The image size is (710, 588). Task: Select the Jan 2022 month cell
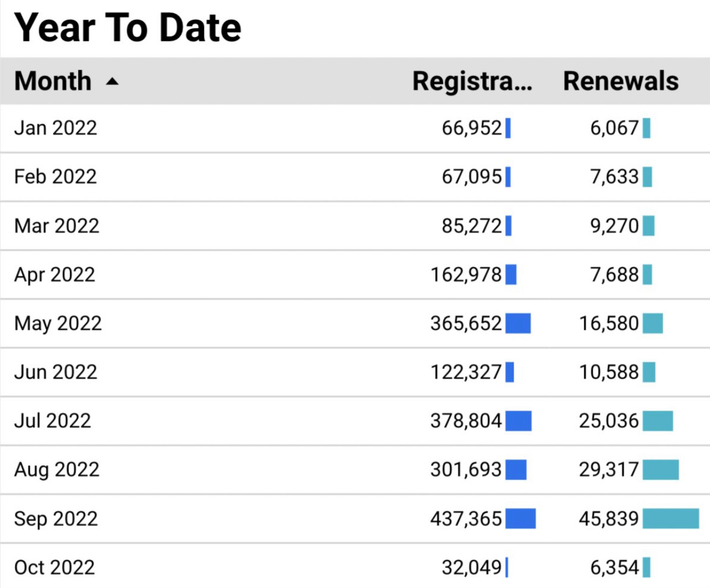click(x=55, y=128)
